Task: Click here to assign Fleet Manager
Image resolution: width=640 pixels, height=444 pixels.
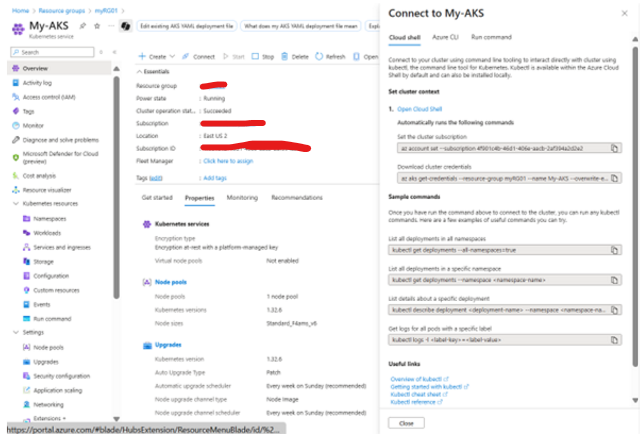Action: [228, 161]
